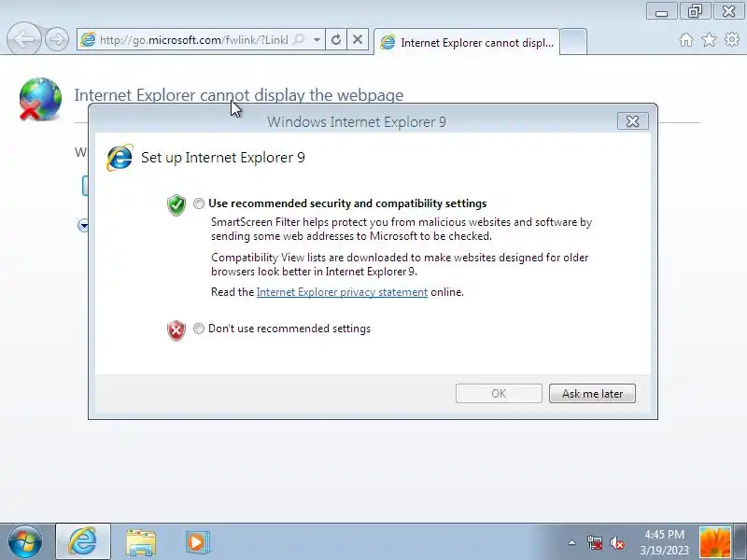Click the search magnifier in address bar
The height and width of the screenshot is (560, 747).
click(x=299, y=39)
